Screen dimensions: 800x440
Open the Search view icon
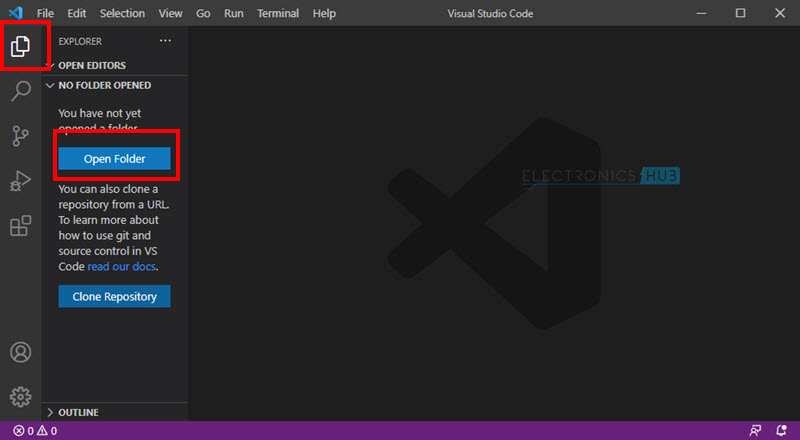pos(20,92)
